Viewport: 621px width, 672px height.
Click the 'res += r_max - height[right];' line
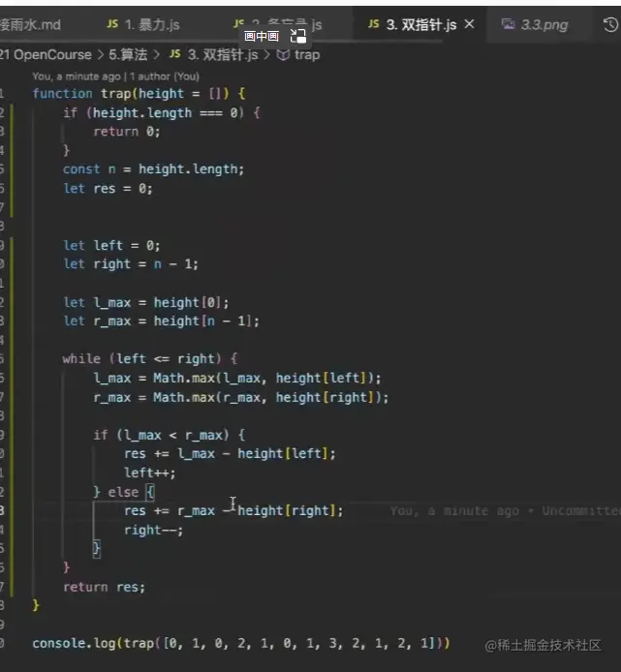click(233, 511)
